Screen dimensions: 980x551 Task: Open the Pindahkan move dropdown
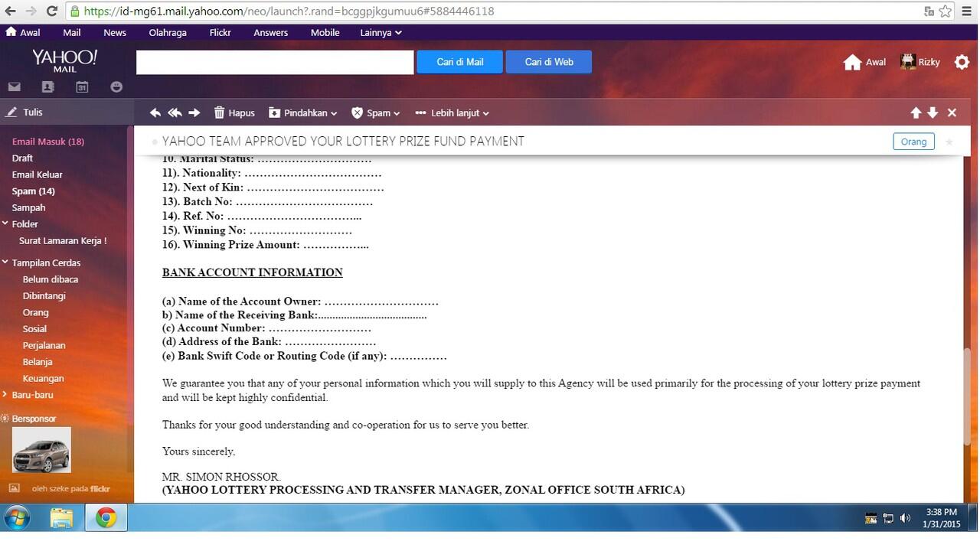[x=303, y=112]
